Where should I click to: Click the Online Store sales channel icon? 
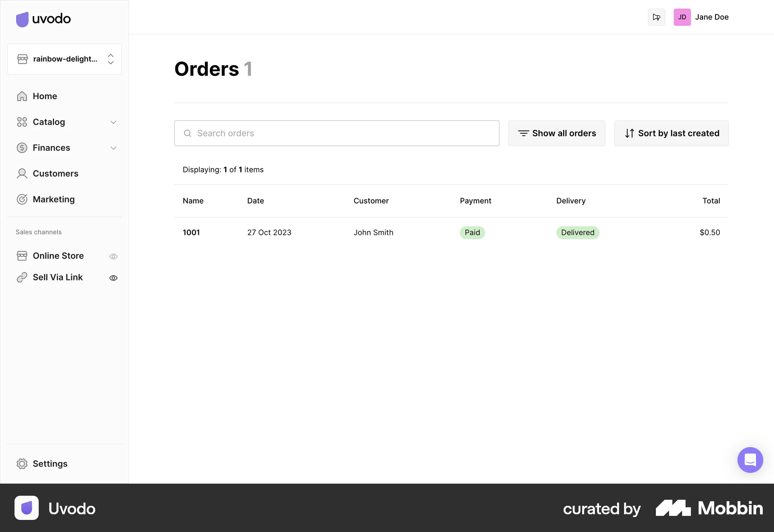pos(22,256)
